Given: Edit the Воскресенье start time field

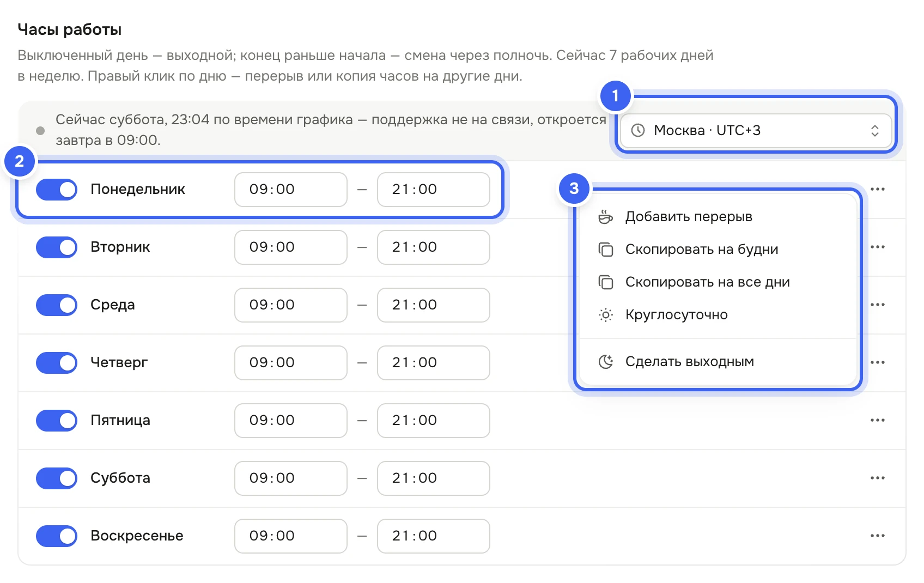Looking at the screenshot, I should tap(291, 536).
